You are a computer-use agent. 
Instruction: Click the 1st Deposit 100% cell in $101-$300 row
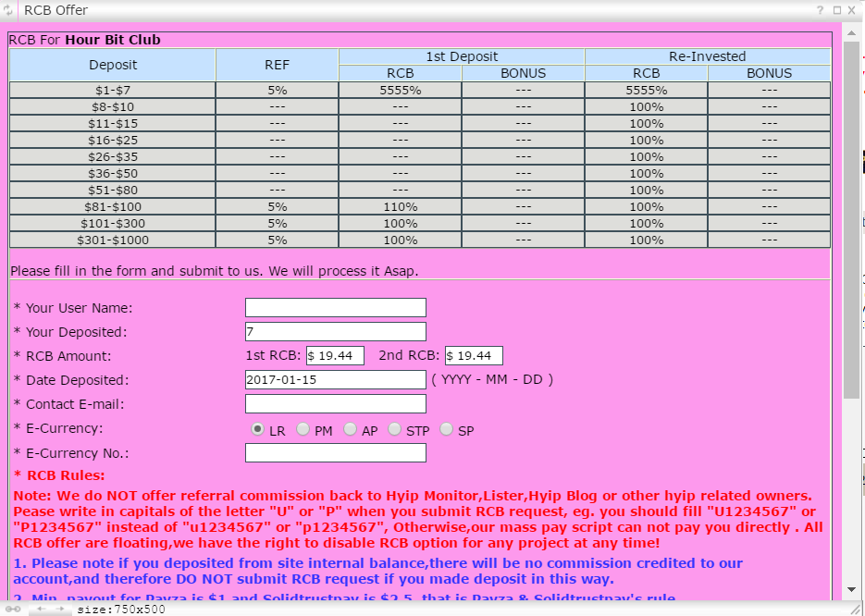tap(401, 223)
